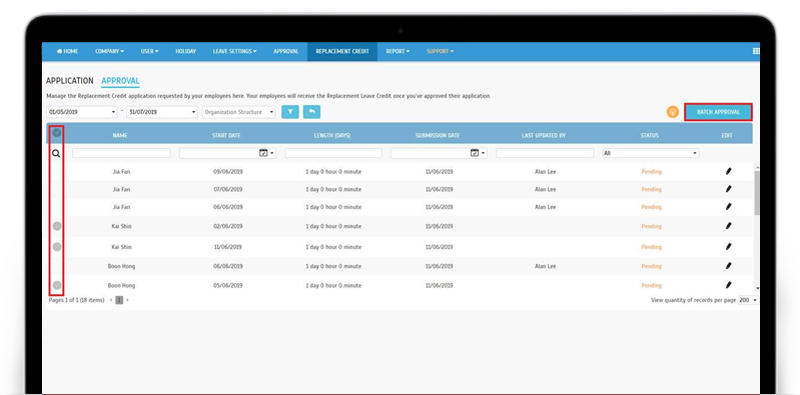Screen dimensions: 800x395
Task: Sort by the Last Updated By column header
Action: pos(543,135)
